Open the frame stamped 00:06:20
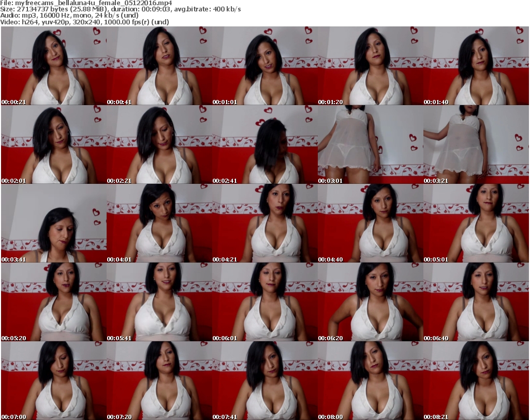Image resolution: width=530 pixels, height=420 pixels. tap(371, 302)
